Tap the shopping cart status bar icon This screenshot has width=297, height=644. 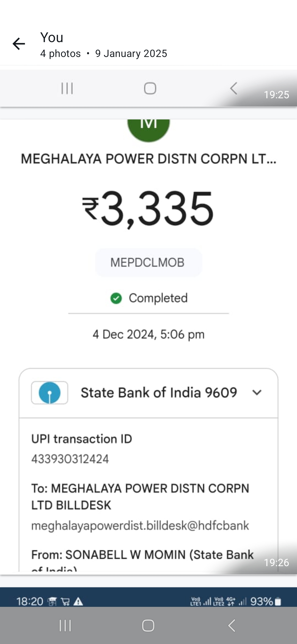pos(65,602)
